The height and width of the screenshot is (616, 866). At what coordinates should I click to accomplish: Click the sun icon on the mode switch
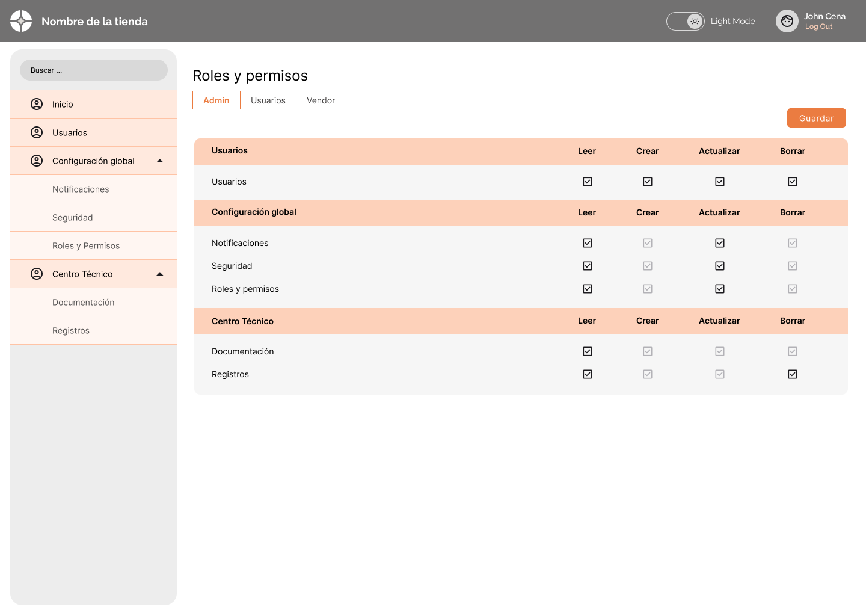pos(695,21)
